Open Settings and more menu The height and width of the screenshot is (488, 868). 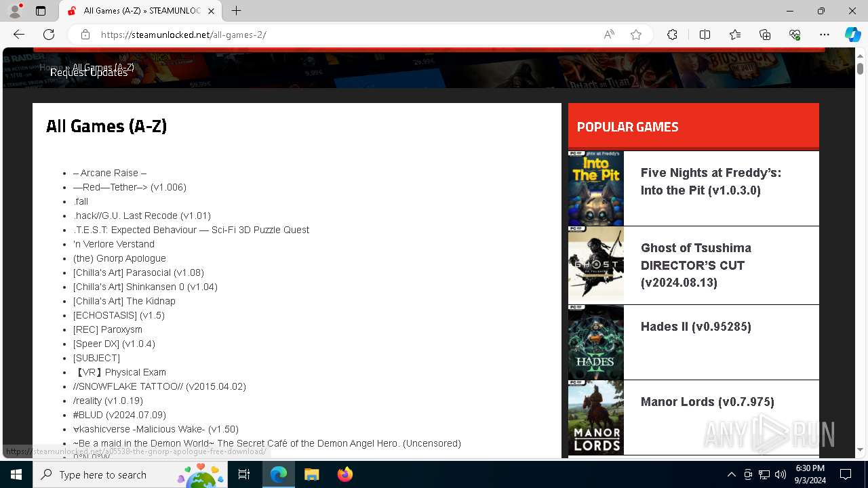tap(825, 35)
